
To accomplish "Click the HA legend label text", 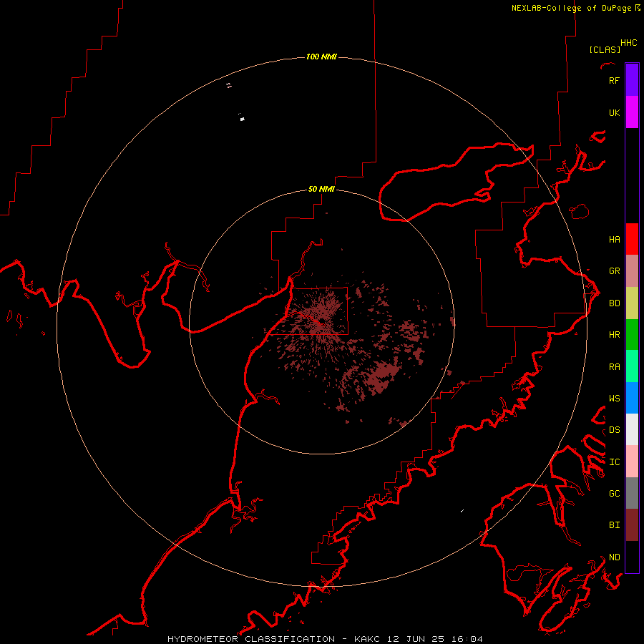I will click(x=614, y=239).
